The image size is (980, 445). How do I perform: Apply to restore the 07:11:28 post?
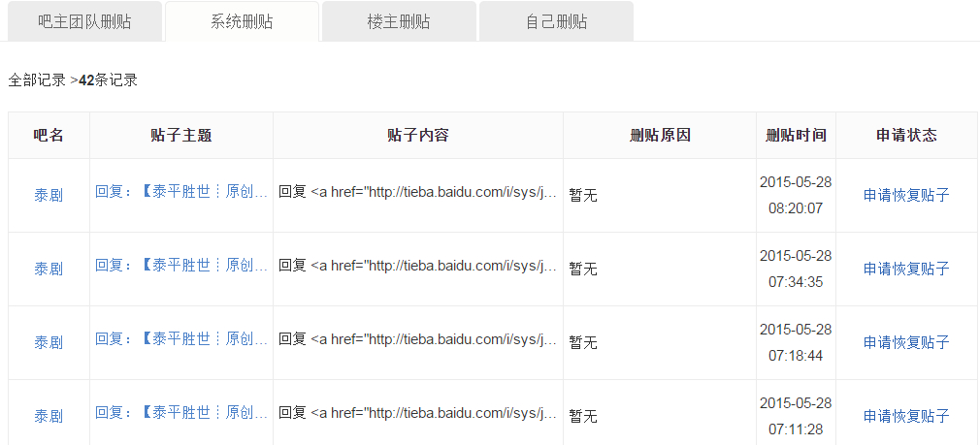click(906, 416)
